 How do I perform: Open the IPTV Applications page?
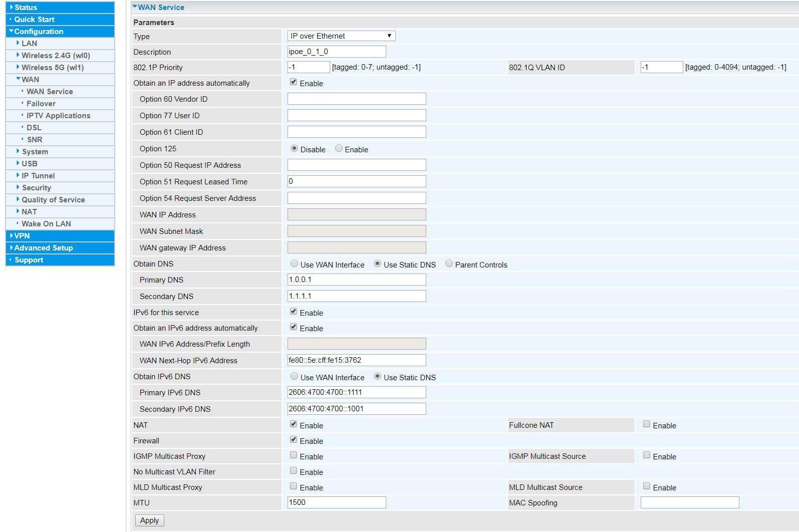coord(58,116)
